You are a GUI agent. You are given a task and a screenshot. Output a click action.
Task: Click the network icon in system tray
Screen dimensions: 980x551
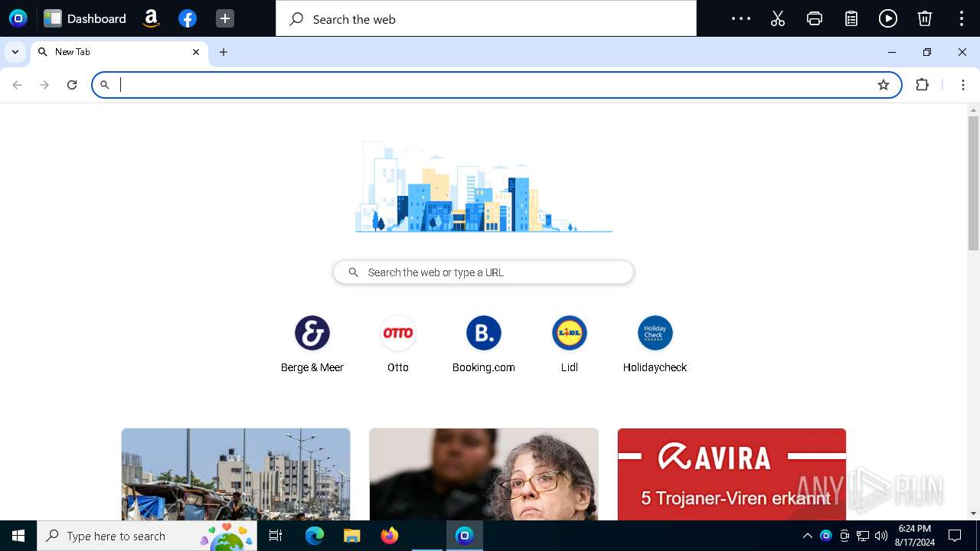(x=863, y=536)
